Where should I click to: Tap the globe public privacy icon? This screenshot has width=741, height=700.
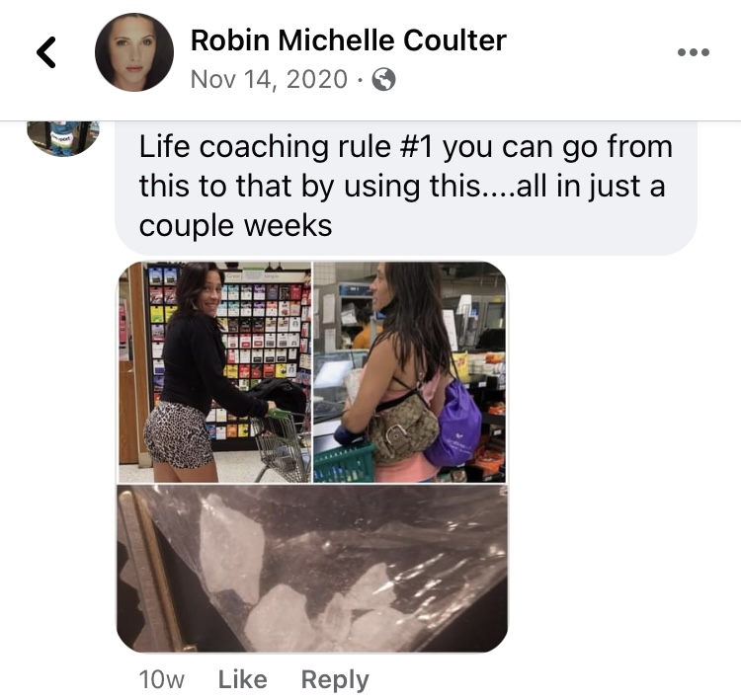point(384,79)
